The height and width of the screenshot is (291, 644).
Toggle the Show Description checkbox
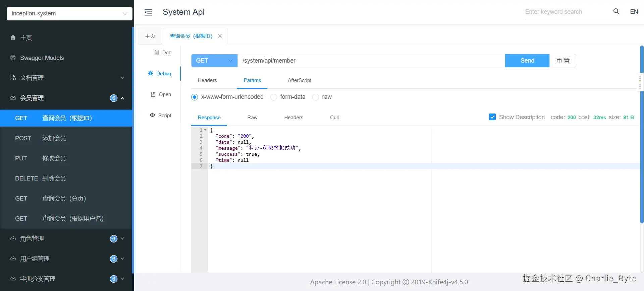(492, 117)
